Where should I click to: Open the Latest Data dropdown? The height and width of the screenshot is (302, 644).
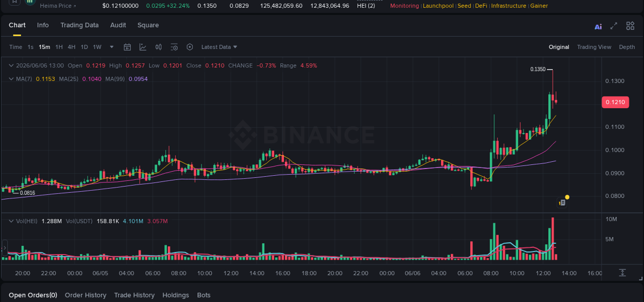coord(219,47)
